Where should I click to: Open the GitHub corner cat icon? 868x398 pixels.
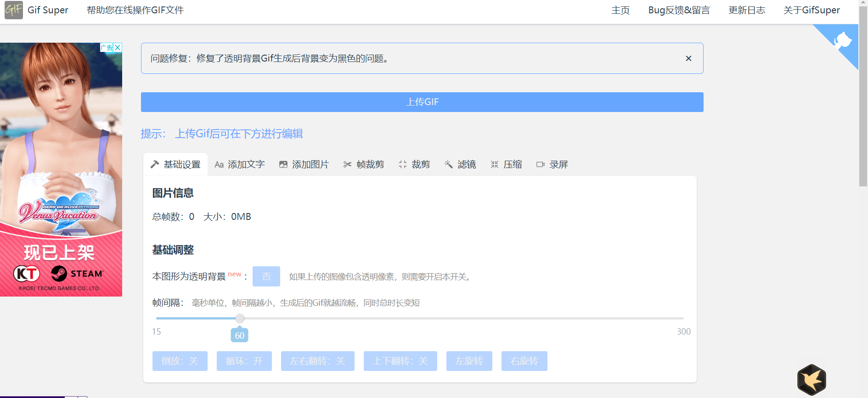[x=843, y=41]
